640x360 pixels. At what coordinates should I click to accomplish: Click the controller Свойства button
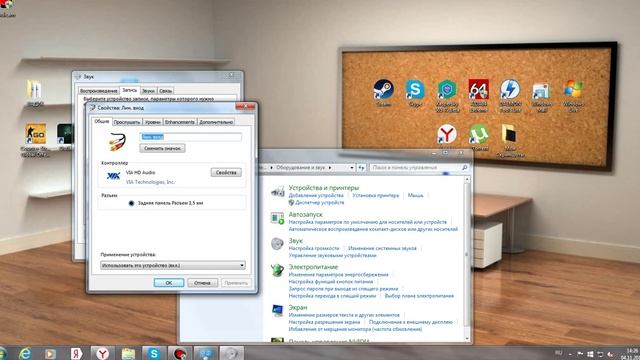click(x=226, y=173)
